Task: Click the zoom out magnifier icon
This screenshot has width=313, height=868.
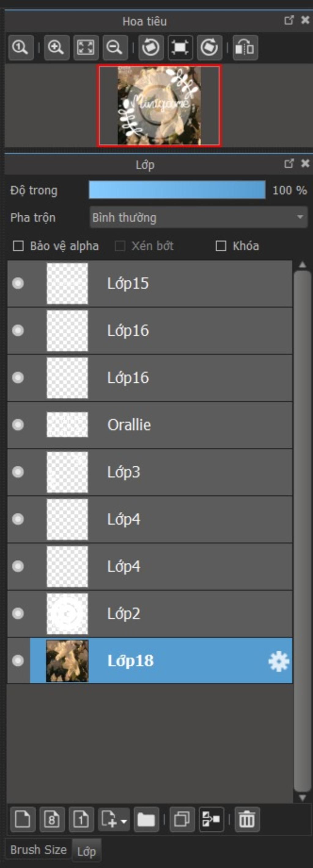Action: [x=115, y=47]
